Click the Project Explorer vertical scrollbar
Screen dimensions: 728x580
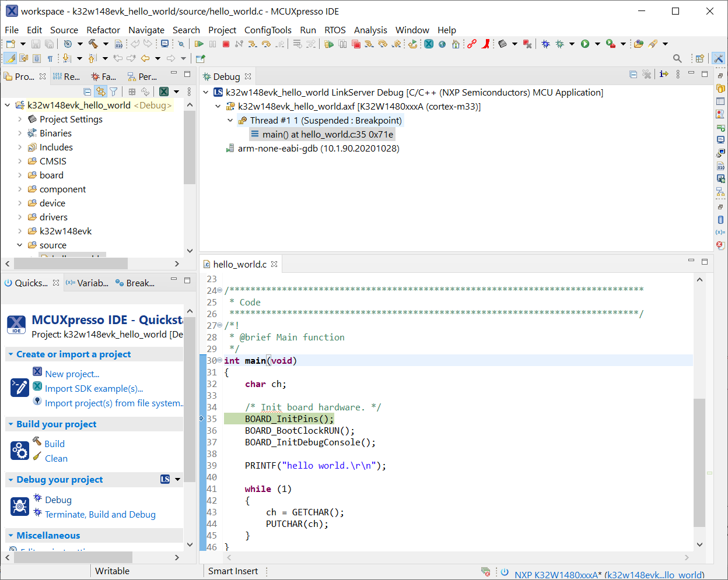(x=190, y=147)
